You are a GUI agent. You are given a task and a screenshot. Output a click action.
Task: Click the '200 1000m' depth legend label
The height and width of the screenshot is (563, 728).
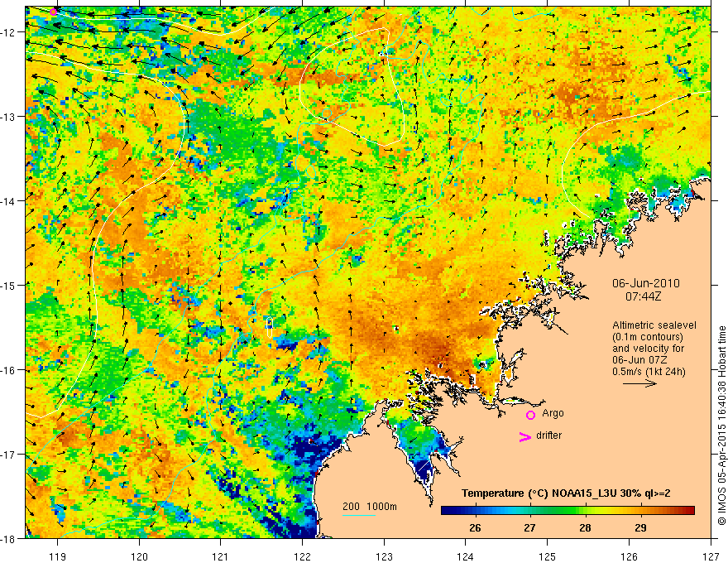pyautogui.click(x=370, y=507)
